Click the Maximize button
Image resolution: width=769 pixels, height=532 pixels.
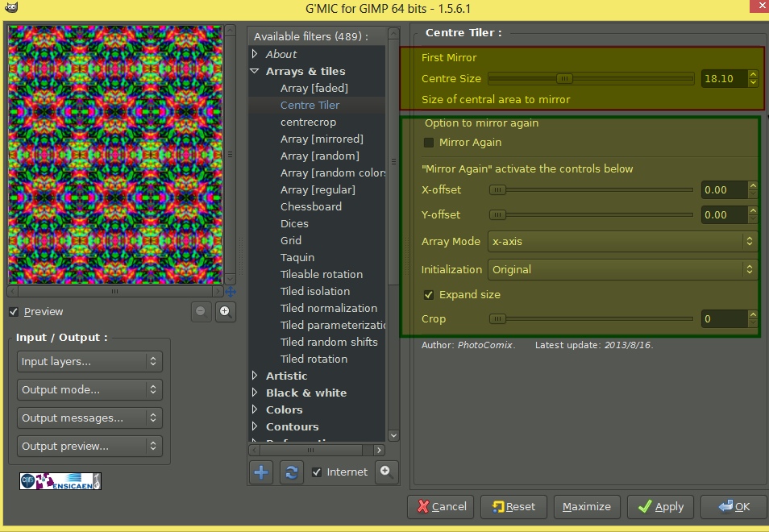click(587, 506)
